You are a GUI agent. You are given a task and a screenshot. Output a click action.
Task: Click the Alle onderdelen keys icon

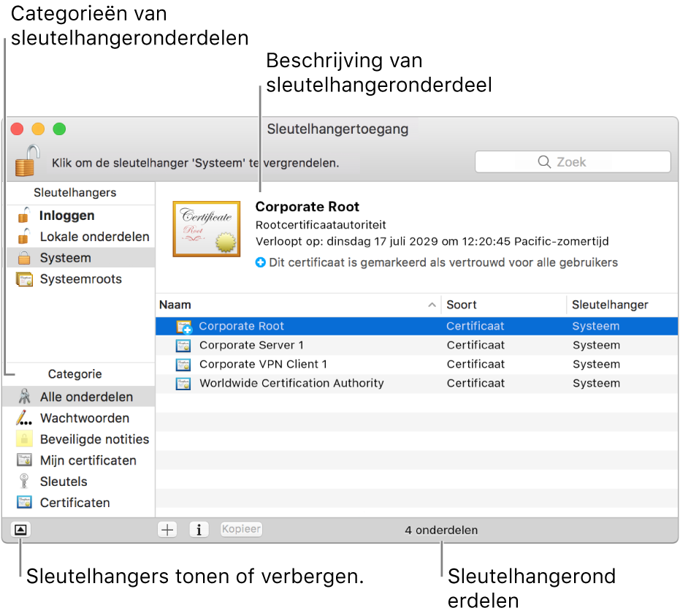tap(24, 397)
